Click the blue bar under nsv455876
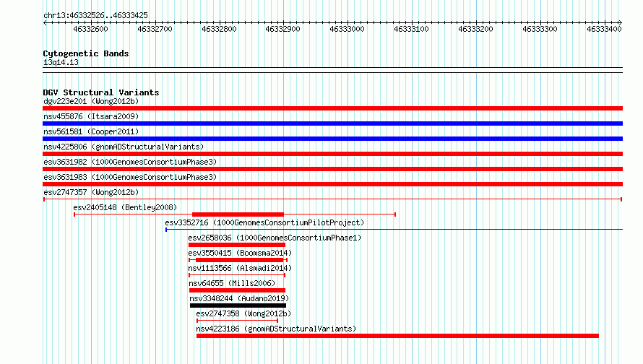 coord(332,123)
